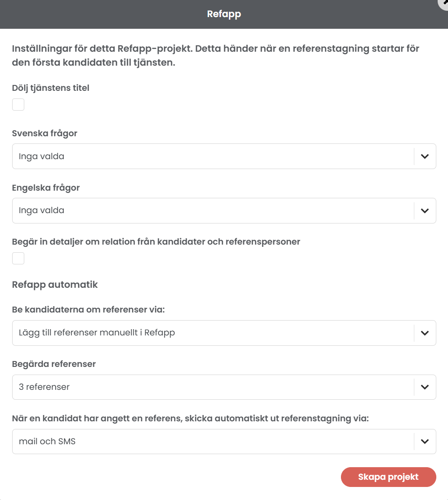Open the Engelska frågor "Inga valda" field
The width and height of the screenshot is (448, 500).
click(x=212, y=210)
